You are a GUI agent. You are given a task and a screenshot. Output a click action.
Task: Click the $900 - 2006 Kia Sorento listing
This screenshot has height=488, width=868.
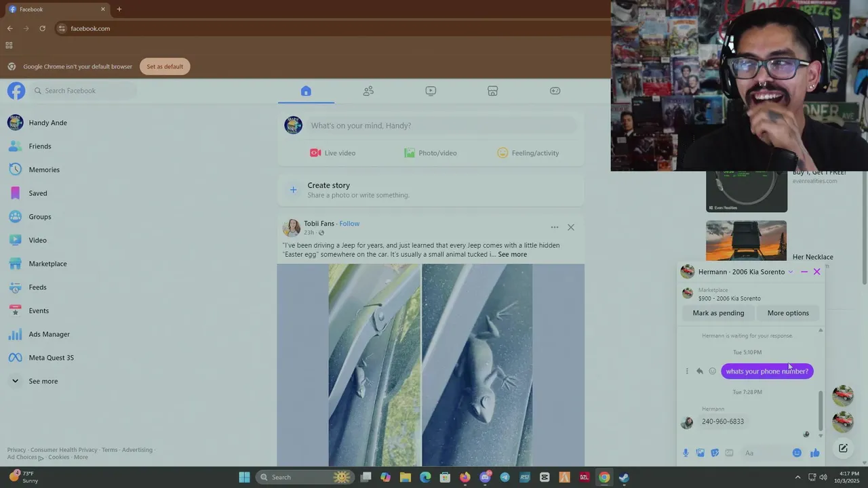pyautogui.click(x=729, y=298)
